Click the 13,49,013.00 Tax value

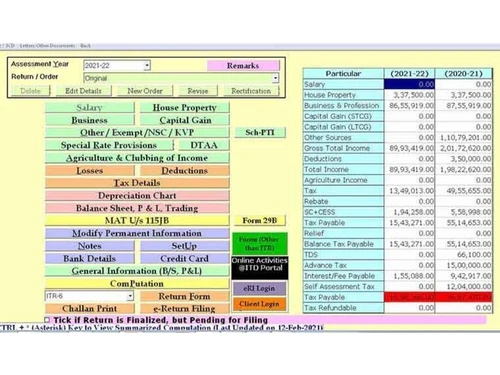(409, 191)
